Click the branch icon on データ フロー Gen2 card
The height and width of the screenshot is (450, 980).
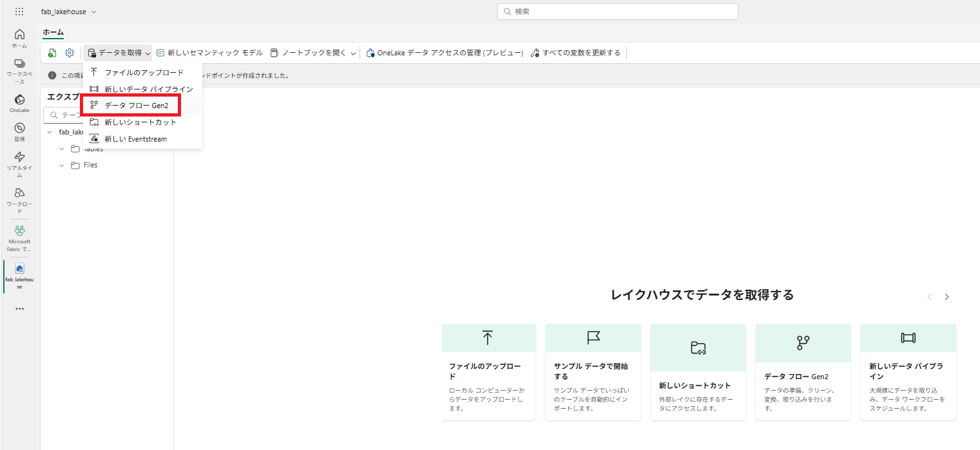[x=803, y=343]
